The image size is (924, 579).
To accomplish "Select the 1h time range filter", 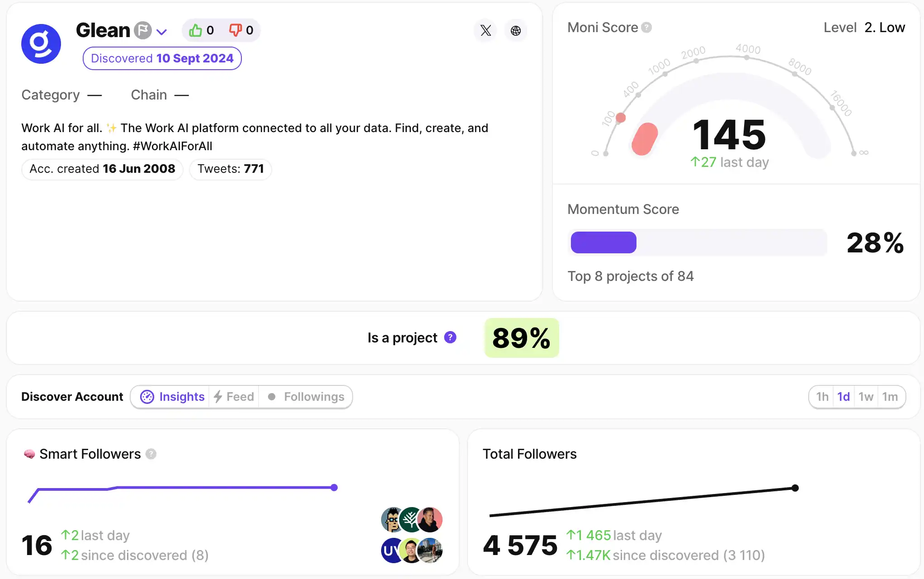I will pos(822,397).
